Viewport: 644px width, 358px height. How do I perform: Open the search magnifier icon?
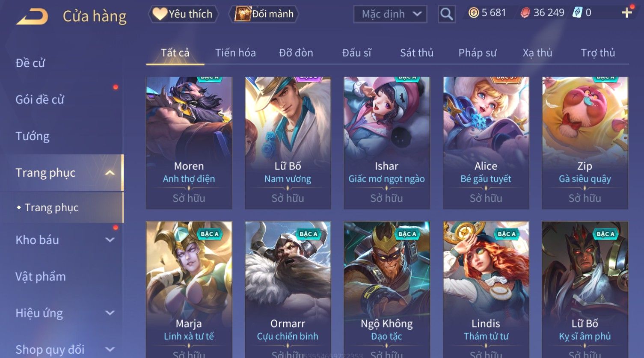[446, 14]
